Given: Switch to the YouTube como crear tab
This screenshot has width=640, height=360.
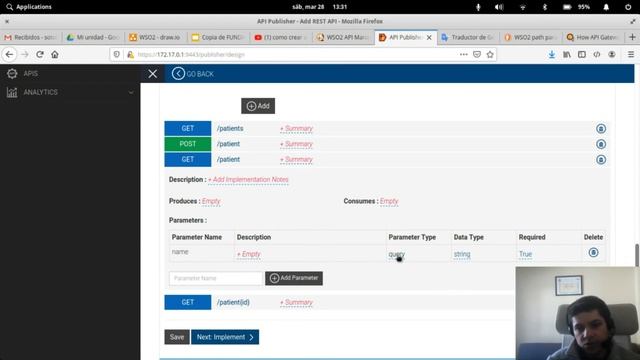Looking at the screenshot, I should coord(280,37).
